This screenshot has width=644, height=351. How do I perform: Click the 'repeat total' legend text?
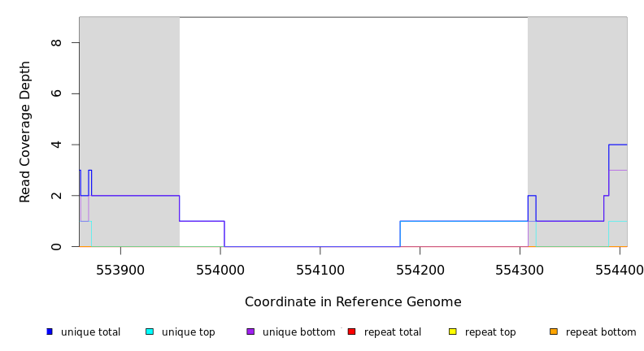[x=393, y=332]
